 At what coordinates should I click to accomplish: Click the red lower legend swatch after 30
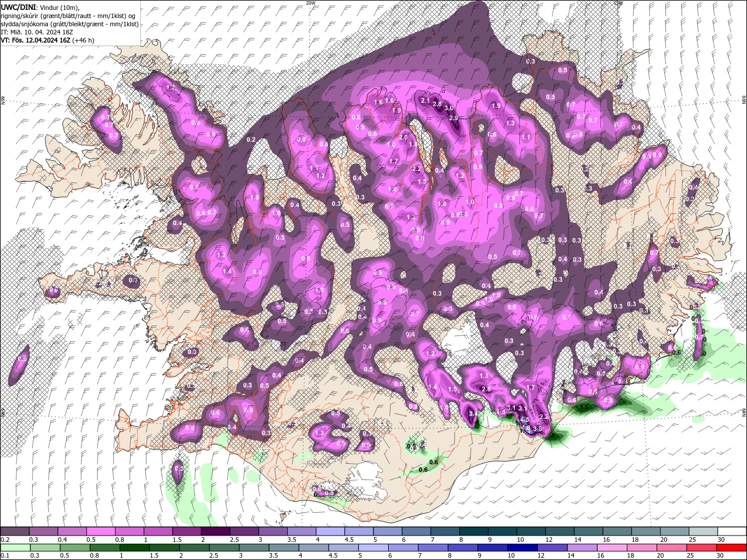pyautogui.click(x=731, y=548)
